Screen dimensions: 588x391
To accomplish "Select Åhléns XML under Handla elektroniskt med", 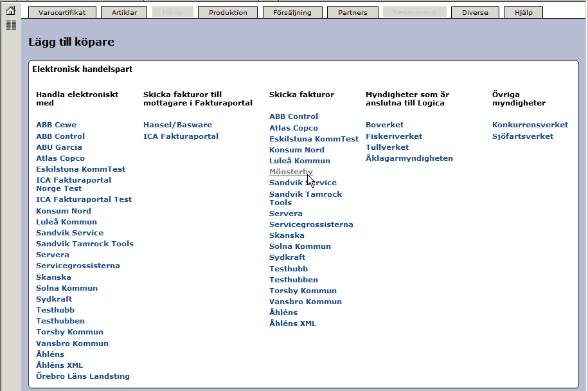I will pos(60,365).
